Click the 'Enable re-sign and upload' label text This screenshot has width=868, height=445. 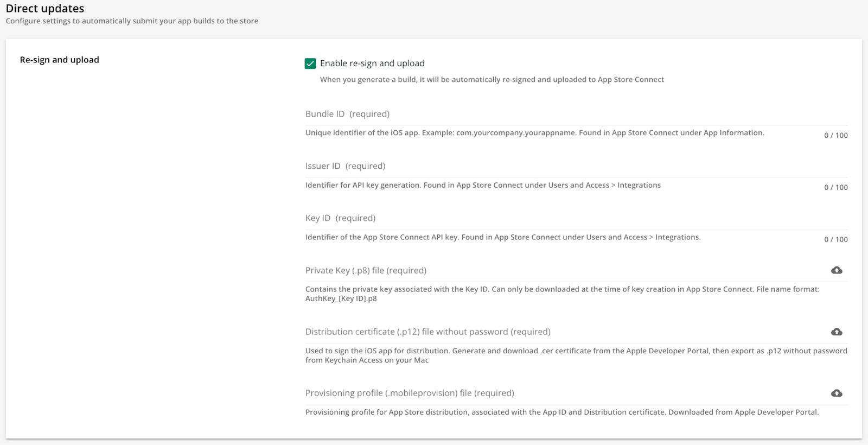tap(372, 63)
